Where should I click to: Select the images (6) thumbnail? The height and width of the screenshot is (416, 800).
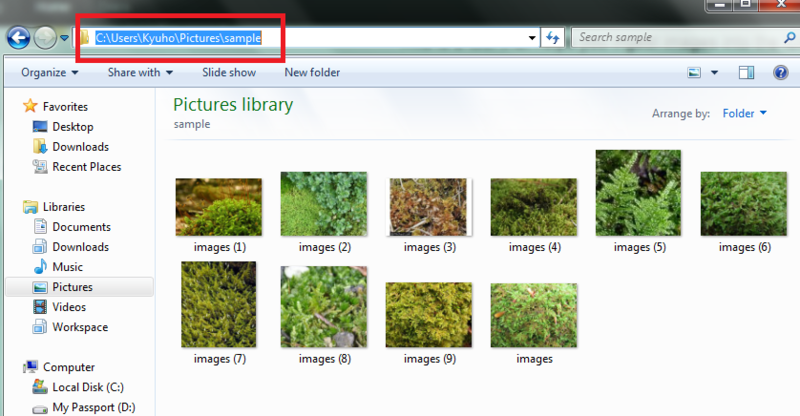click(x=744, y=204)
